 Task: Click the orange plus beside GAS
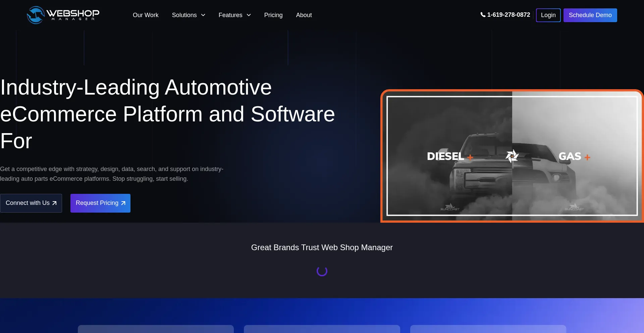(x=587, y=157)
